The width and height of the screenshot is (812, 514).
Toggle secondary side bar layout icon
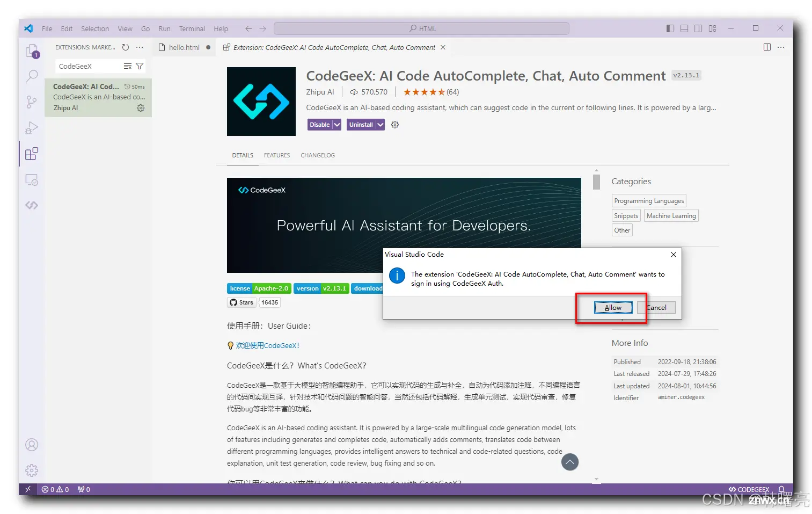pyautogui.click(x=698, y=28)
